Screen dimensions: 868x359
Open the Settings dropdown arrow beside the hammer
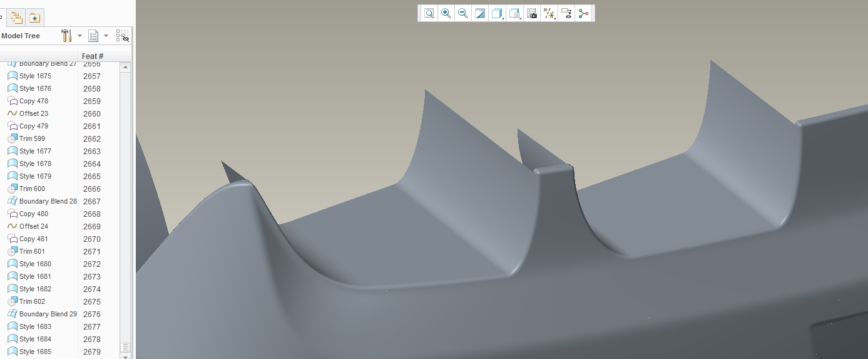[x=79, y=36]
